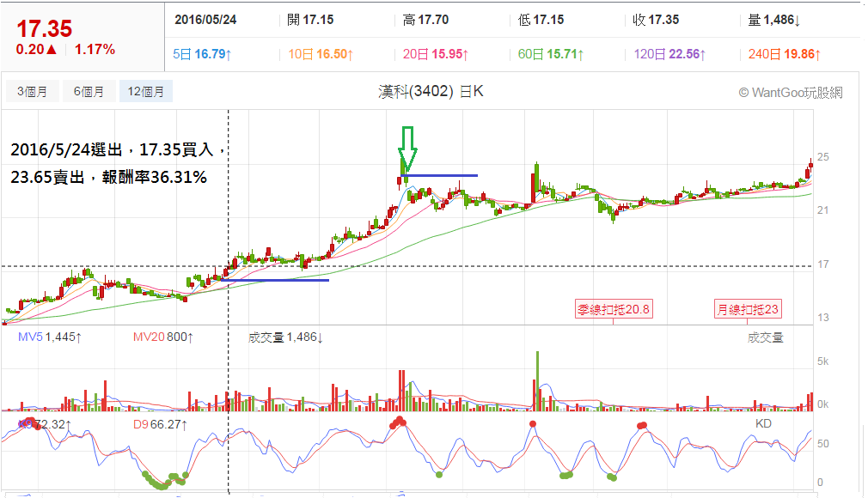868x498 pixels.
Task: Click the tallest green volume bar
Action: pos(537,380)
